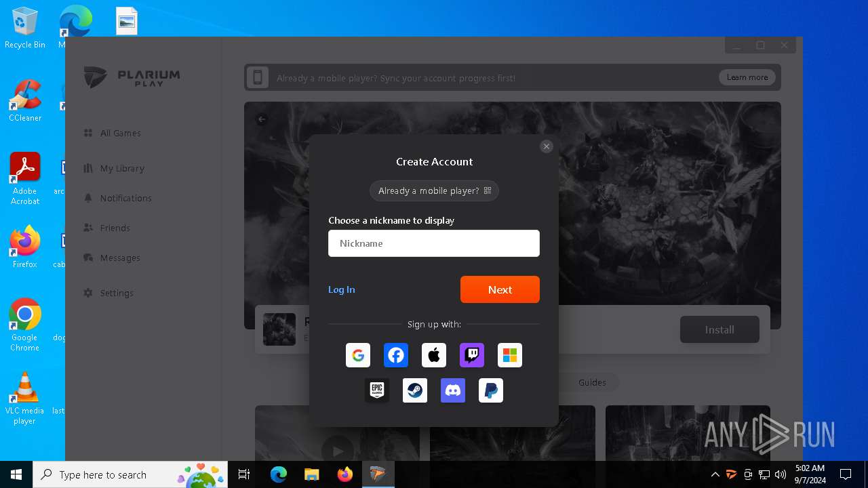Image resolution: width=868 pixels, height=488 pixels.
Task: Go back with the arrow icon
Action: tap(262, 119)
